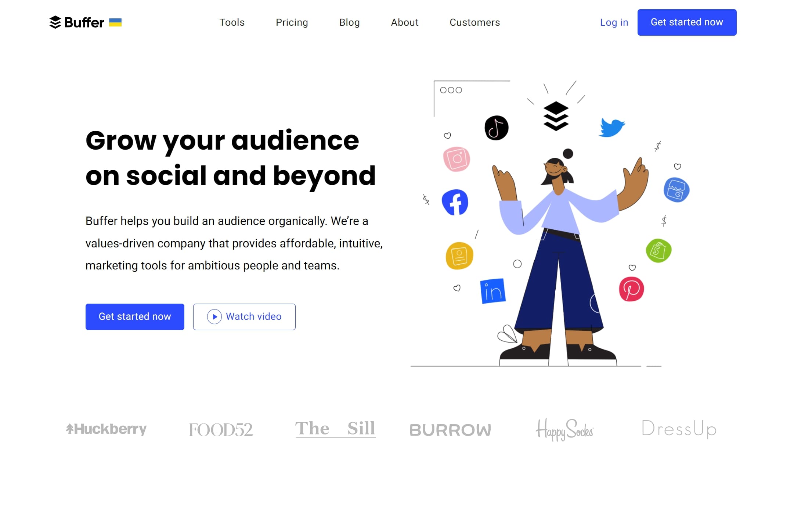Screen dimensions: 812x508
Task: Click the Customers navigation item
Action: (475, 22)
